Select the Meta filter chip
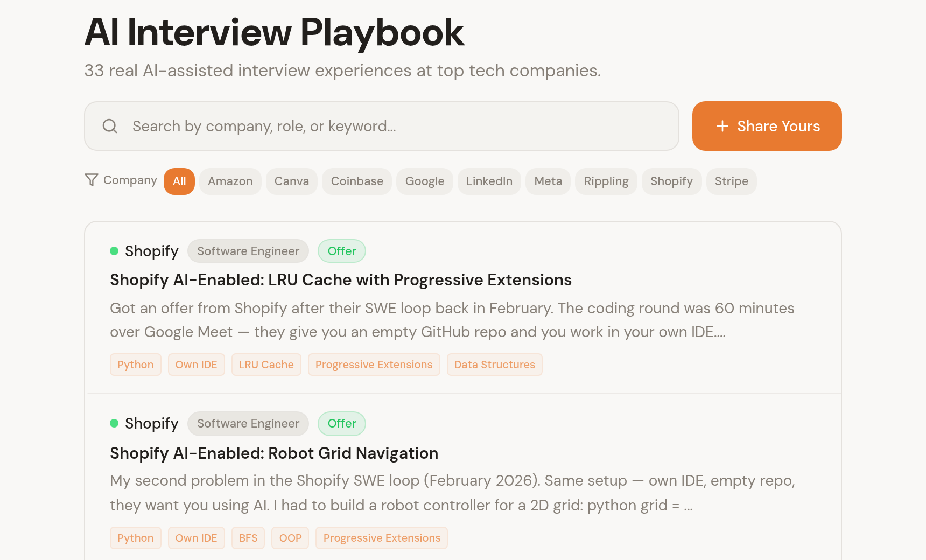The width and height of the screenshot is (926, 560). pos(548,181)
